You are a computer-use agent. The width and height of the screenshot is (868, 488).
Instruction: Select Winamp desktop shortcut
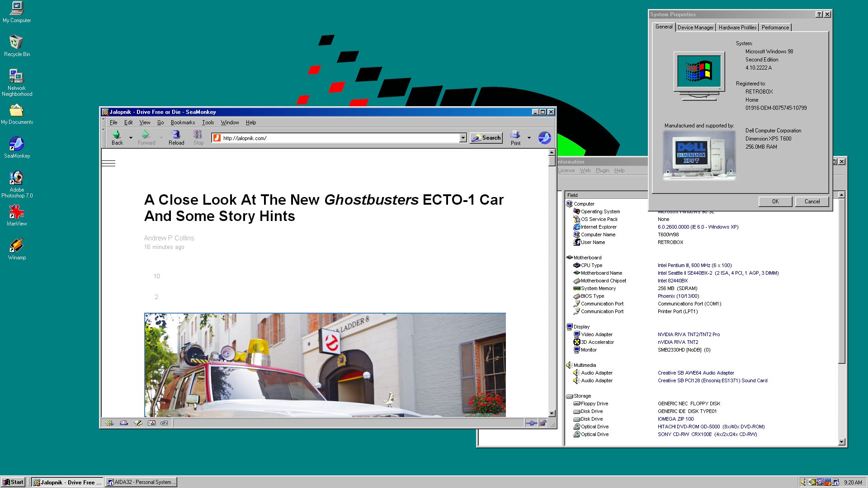coord(17,249)
